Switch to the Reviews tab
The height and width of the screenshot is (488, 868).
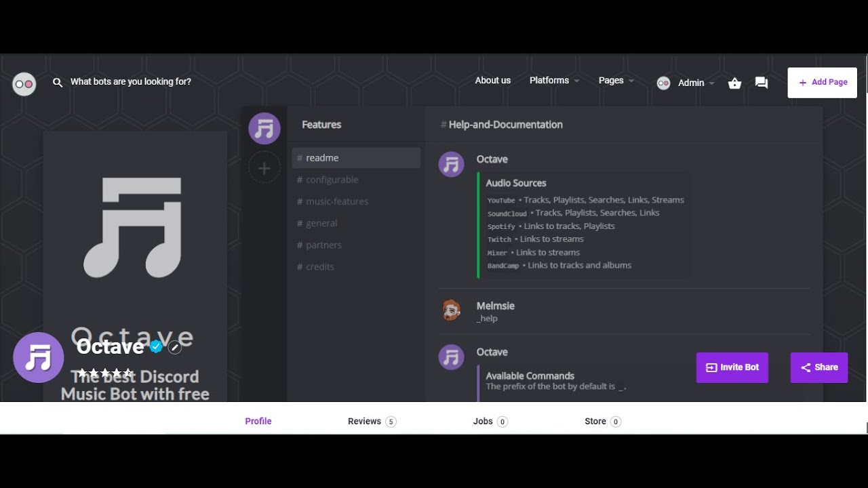372,421
